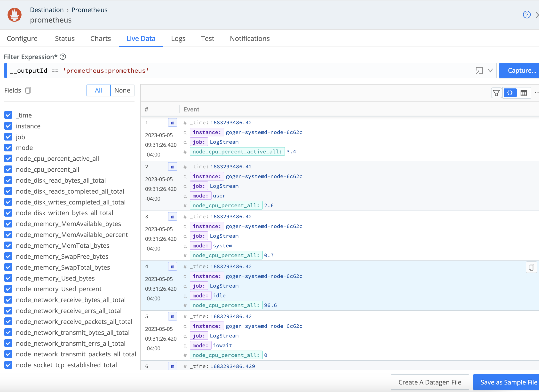This screenshot has height=392, width=539.
Task: Open the expand editor icon in the filter field
Action: pos(479,71)
